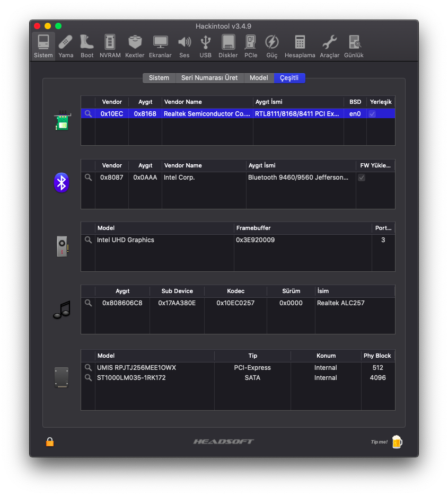Select the Çeşitli tab
The height and width of the screenshot is (496, 448).
coord(289,78)
